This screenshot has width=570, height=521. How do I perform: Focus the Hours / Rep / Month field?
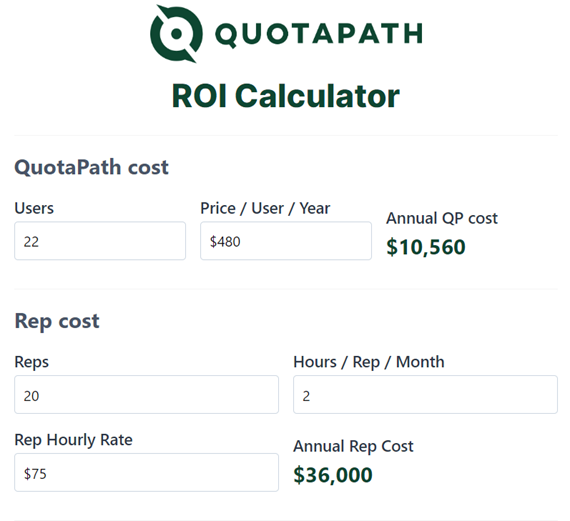click(x=425, y=394)
